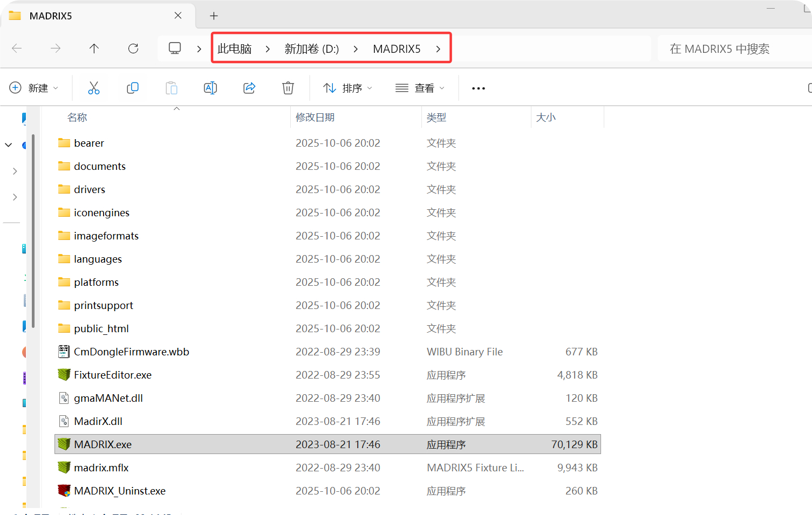Click 新加卷 (D:) in the breadcrumb
812x515 pixels.
pyautogui.click(x=311, y=49)
